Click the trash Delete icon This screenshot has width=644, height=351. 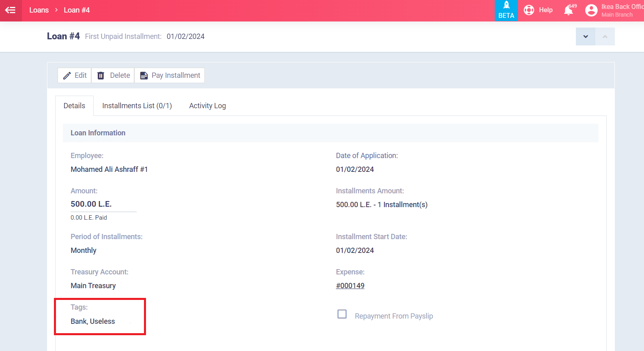(101, 76)
